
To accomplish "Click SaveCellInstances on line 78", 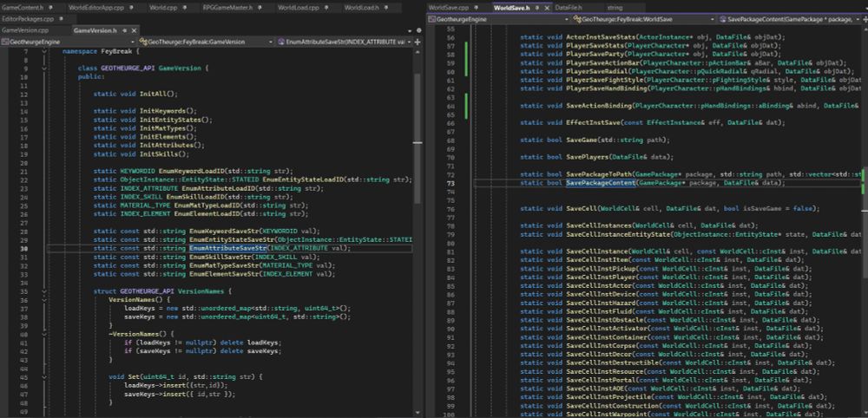I will tap(598, 225).
